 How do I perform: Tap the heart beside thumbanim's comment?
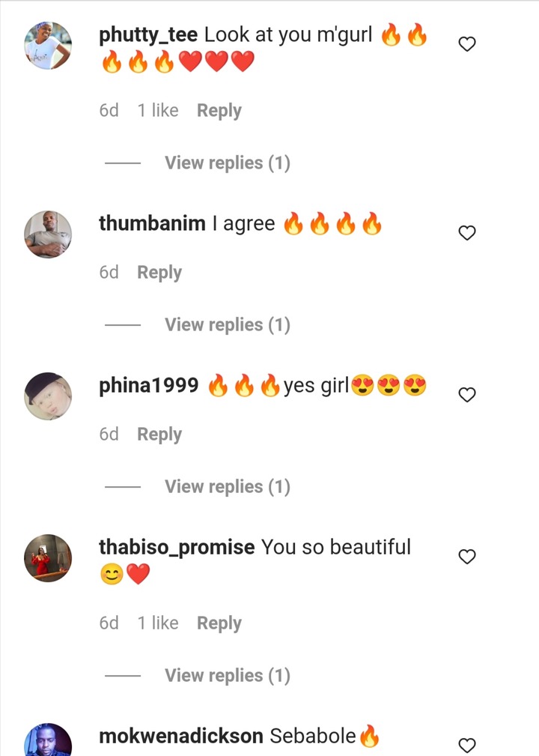point(466,233)
